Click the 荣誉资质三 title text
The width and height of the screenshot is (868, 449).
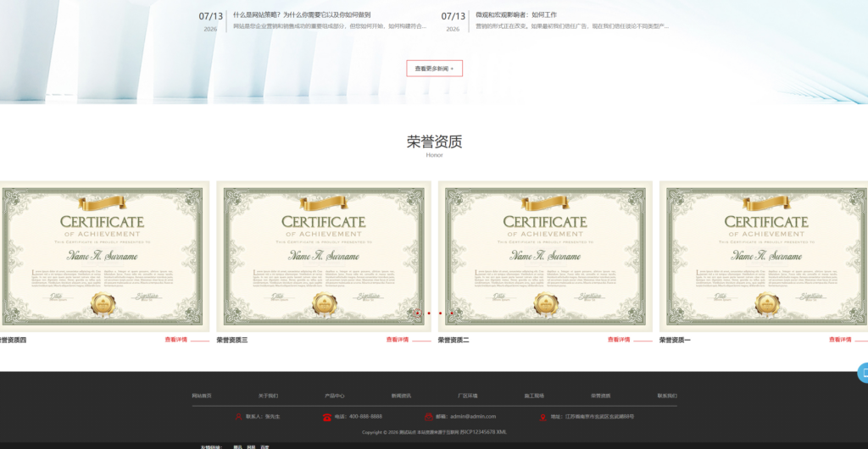click(232, 340)
